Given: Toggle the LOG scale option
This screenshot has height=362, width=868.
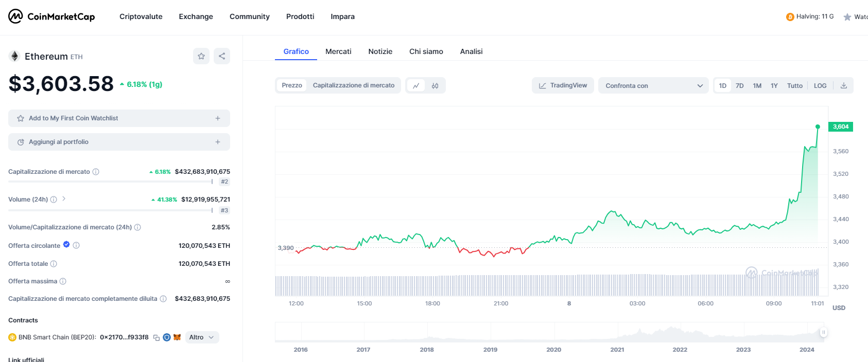Looking at the screenshot, I should [x=820, y=86].
